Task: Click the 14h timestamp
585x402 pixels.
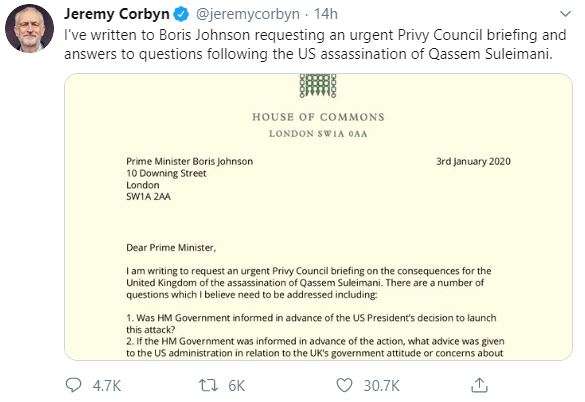Action: tap(325, 14)
